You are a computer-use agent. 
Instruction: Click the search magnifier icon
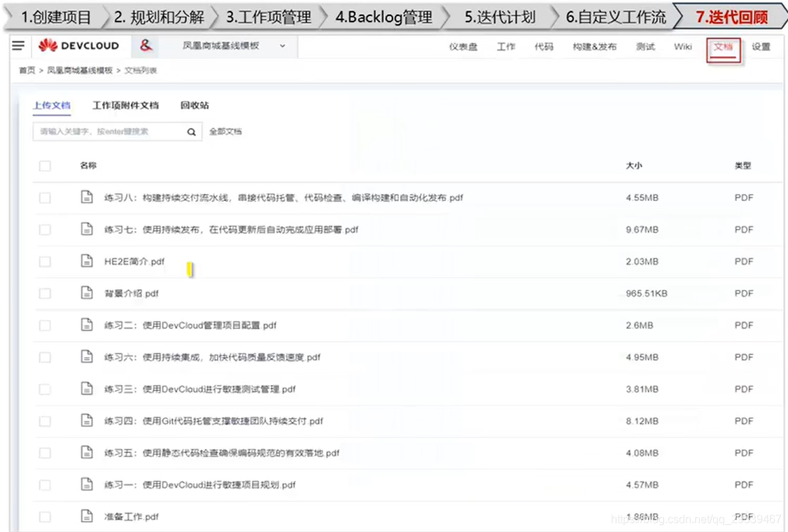[x=191, y=131]
